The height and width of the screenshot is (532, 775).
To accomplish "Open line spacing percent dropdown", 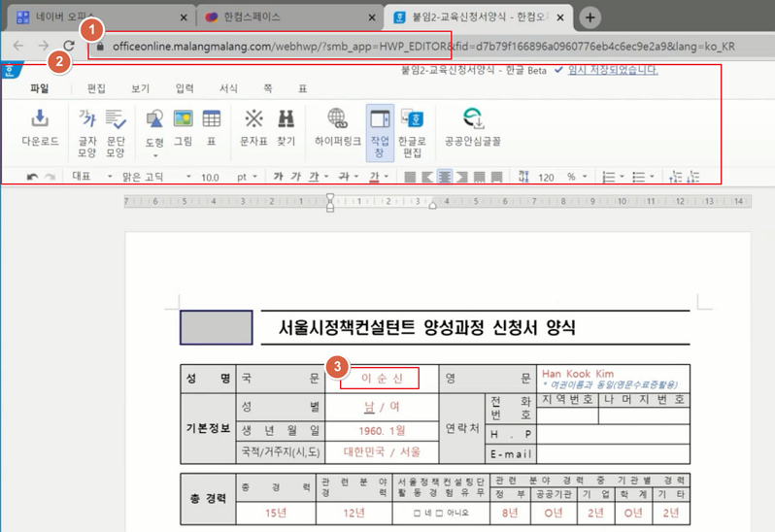I will click(585, 177).
